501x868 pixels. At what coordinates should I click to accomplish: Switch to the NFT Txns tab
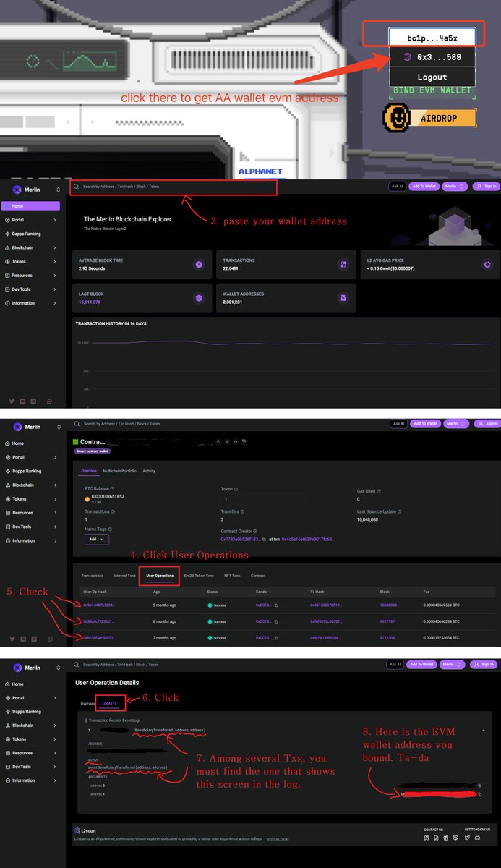232,576
